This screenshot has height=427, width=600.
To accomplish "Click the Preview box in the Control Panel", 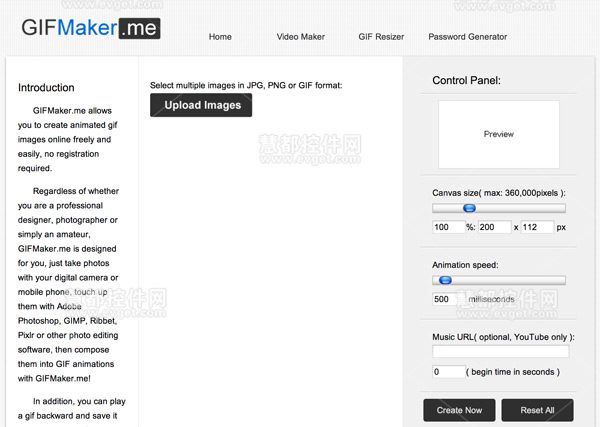I will point(499,134).
